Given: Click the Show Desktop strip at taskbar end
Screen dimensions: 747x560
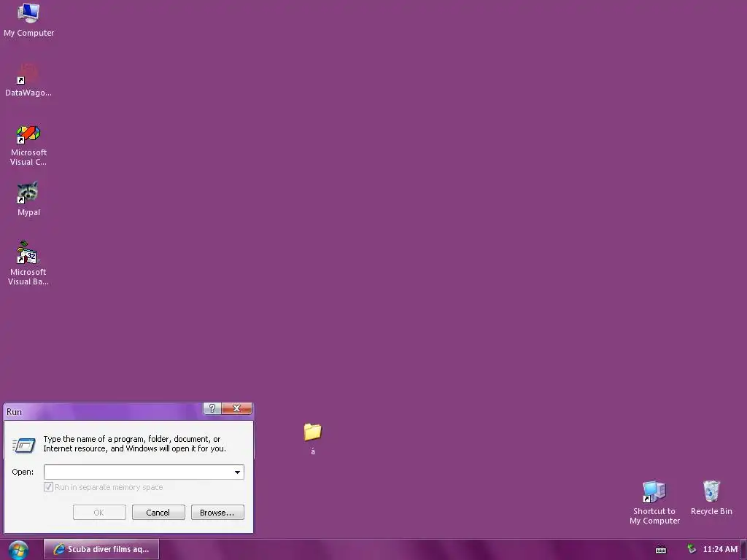Looking at the screenshot, I should click(x=743, y=550).
